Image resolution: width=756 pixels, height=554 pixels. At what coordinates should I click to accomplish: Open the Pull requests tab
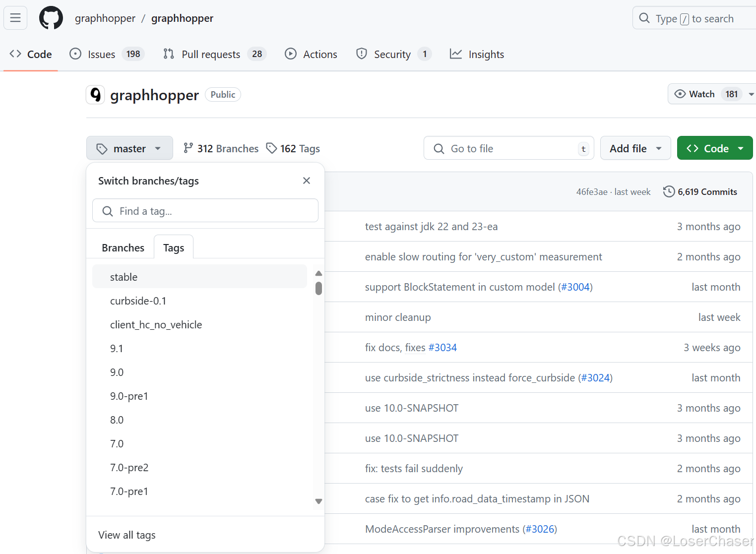click(215, 54)
